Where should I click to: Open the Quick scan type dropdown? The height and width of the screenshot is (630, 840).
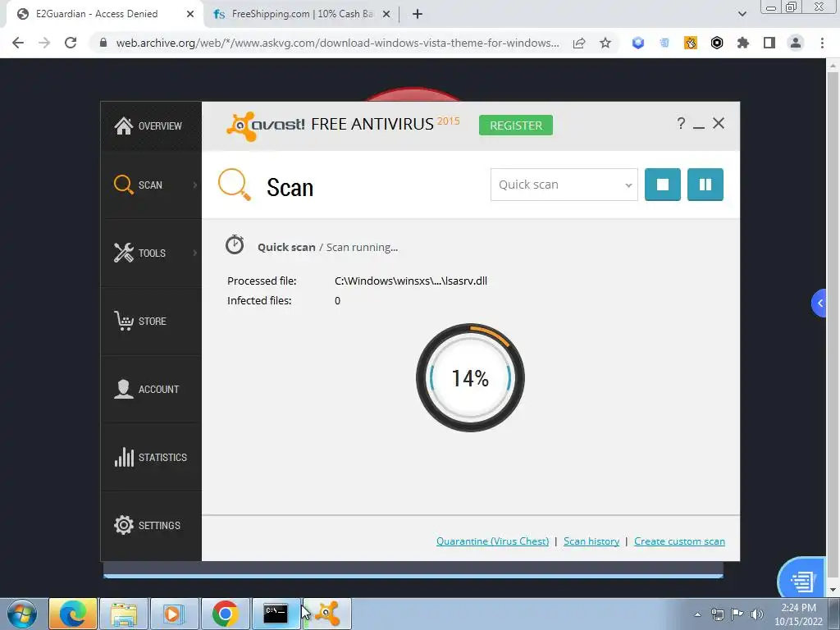(564, 185)
